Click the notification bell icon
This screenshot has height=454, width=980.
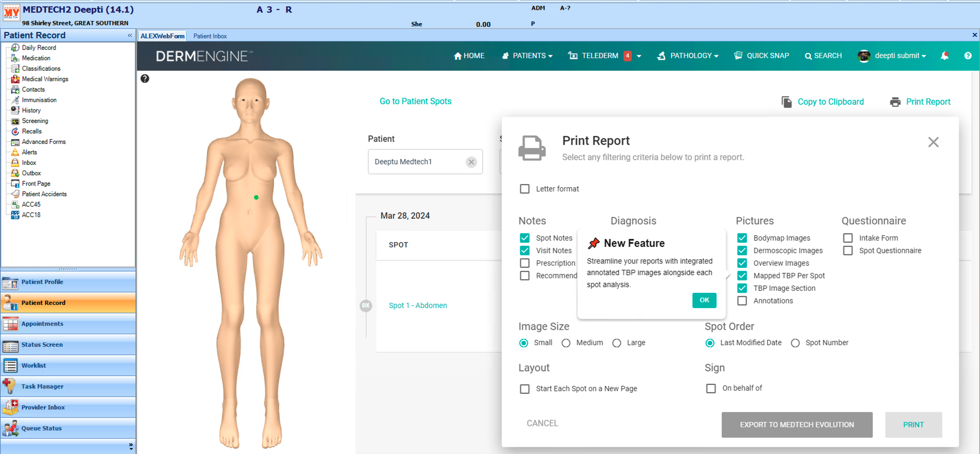(944, 55)
